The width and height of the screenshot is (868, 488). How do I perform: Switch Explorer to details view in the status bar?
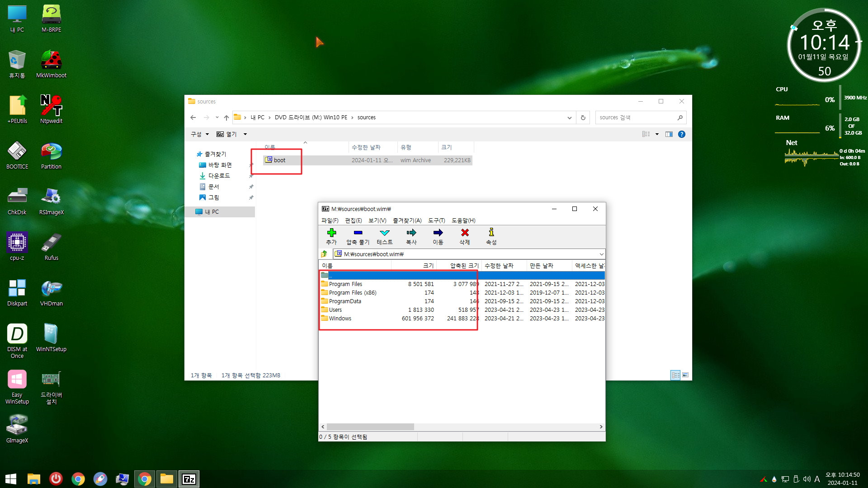pos(675,375)
